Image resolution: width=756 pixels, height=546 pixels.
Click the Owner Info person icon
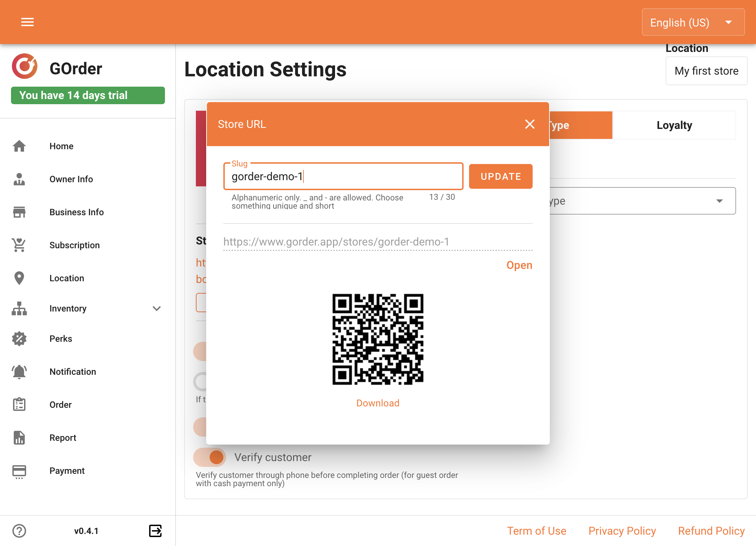coord(19,179)
